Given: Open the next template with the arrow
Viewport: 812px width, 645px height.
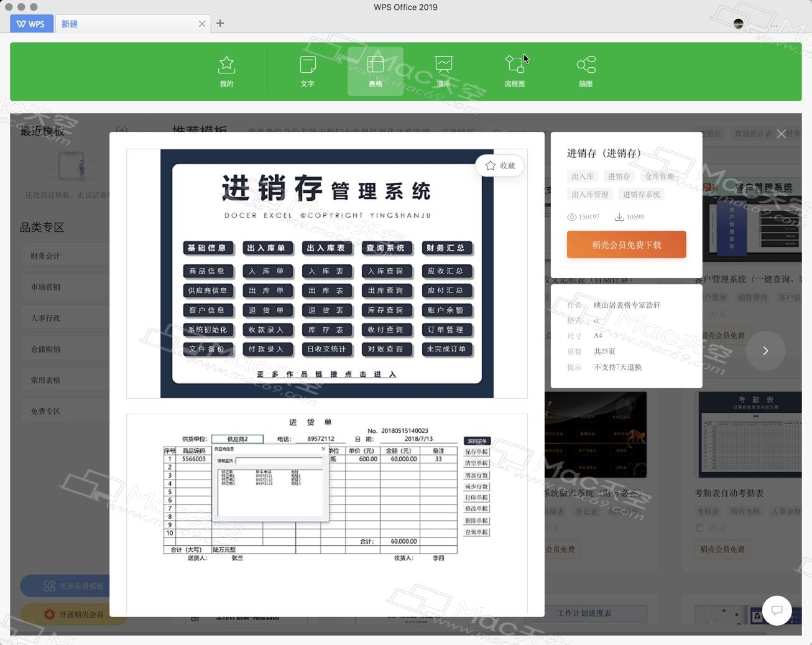Looking at the screenshot, I should (x=765, y=350).
